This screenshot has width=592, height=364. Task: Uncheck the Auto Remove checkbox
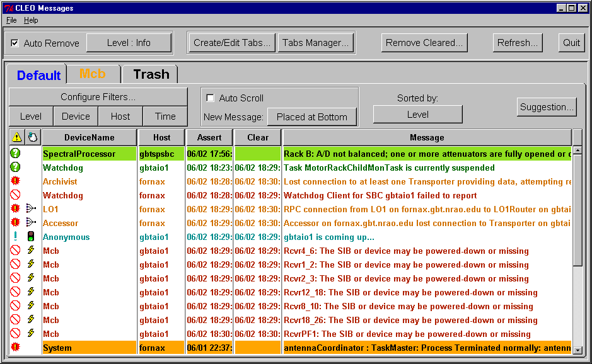tap(15, 43)
